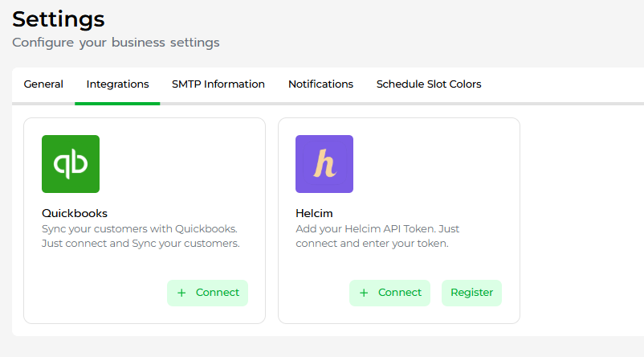Screen dimensions: 644x357
Task: Click the Helcim API Token description text
Action: pyautogui.click(x=377, y=236)
